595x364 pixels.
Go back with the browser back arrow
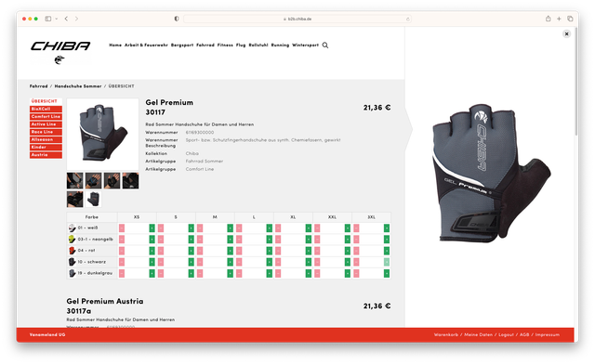click(x=66, y=19)
